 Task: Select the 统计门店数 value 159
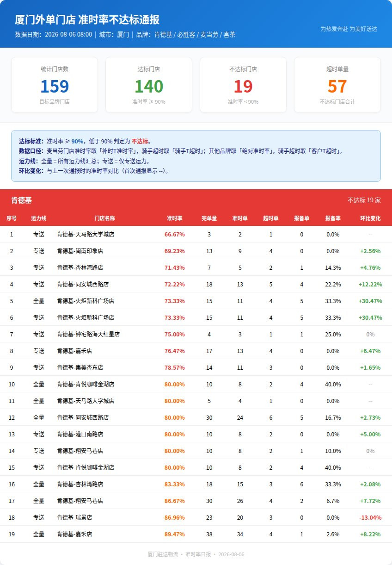click(55, 87)
